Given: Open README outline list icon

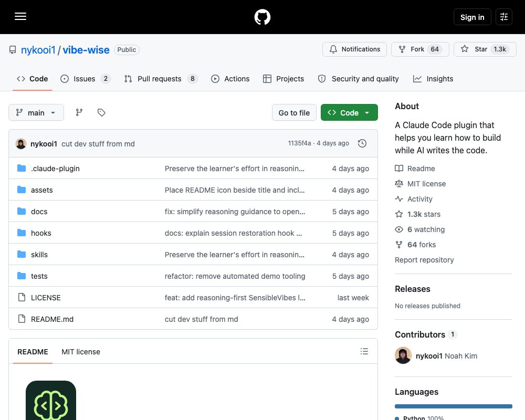Looking at the screenshot, I should click(x=364, y=351).
